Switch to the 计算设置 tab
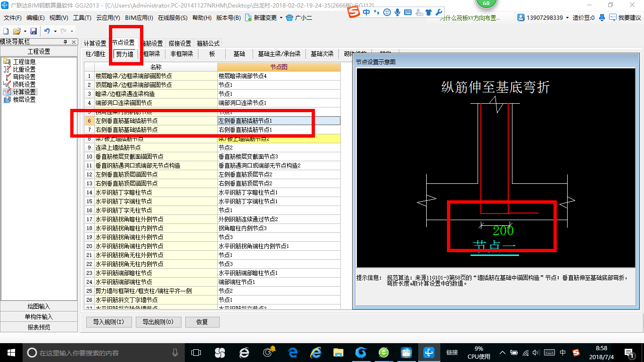The height and width of the screenshot is (362, 644). click(95, 43)
